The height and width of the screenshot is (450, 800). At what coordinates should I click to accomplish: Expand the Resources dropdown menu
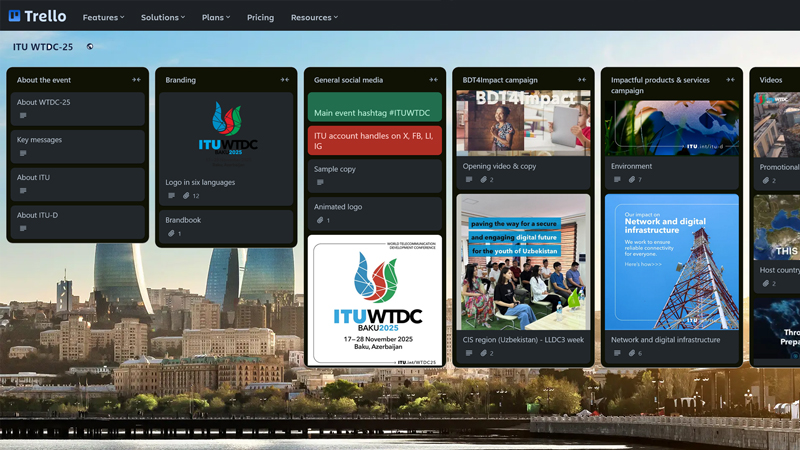tap(314, 17)
